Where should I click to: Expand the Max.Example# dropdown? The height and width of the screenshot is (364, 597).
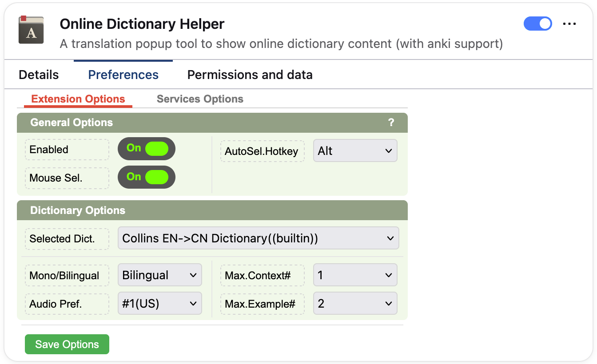click(355, 304)
